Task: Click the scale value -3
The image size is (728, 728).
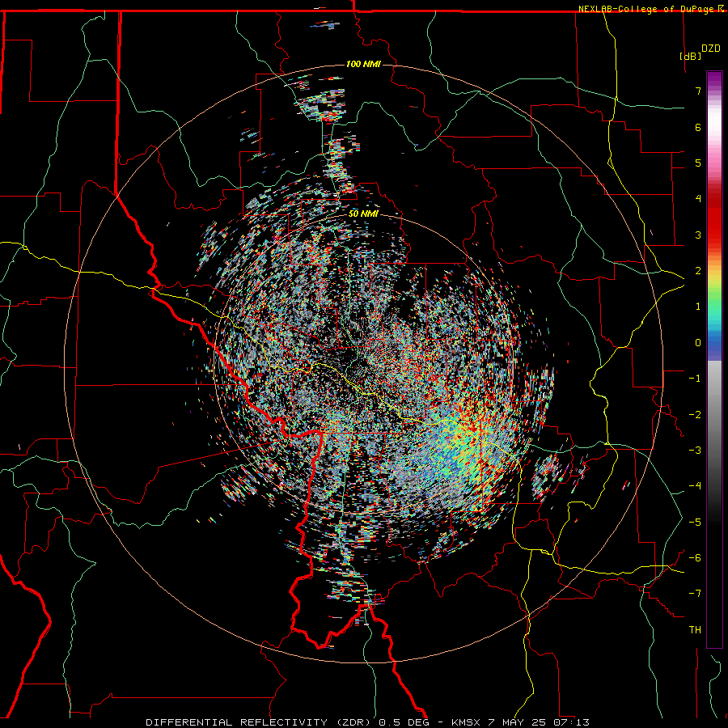Action: [695, 451]
